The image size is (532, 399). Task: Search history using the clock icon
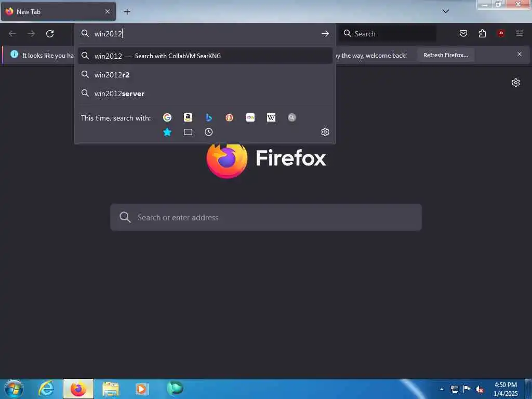209,132
